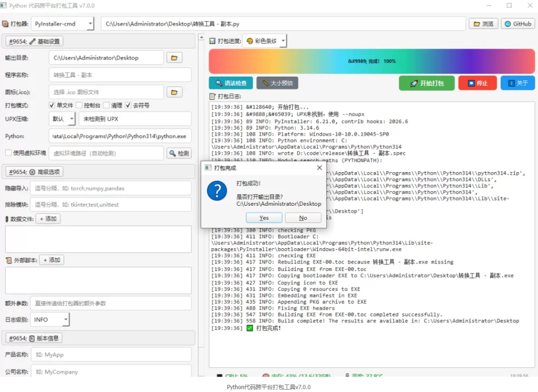
Task: Click the green checkmark log icon
Action: pos(250,329)
